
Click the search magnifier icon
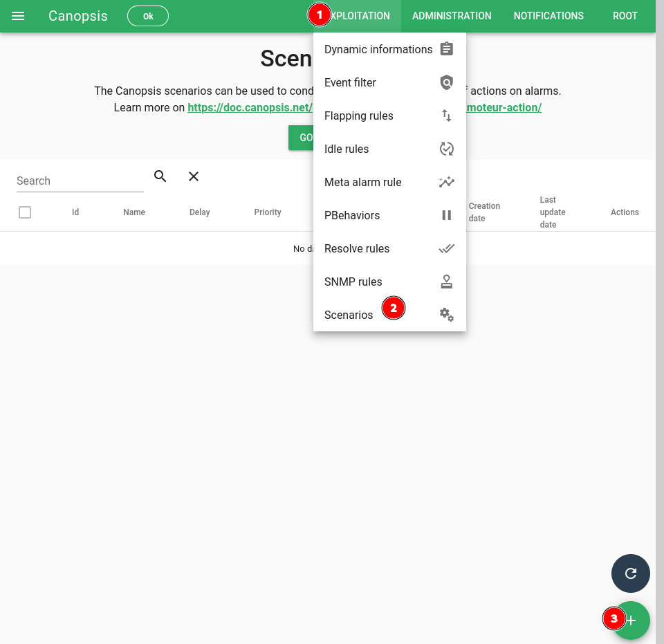tap(160, 176)
